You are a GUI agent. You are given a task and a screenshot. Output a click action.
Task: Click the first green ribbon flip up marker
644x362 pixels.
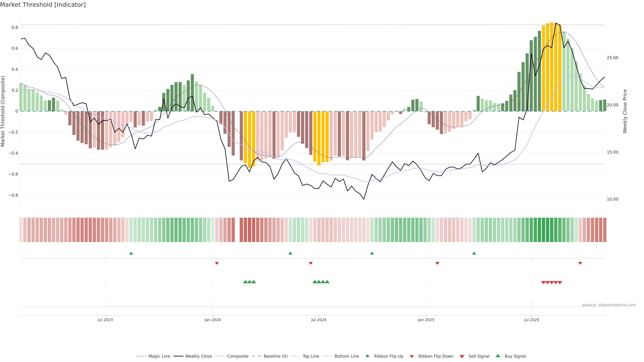point(131,253)
